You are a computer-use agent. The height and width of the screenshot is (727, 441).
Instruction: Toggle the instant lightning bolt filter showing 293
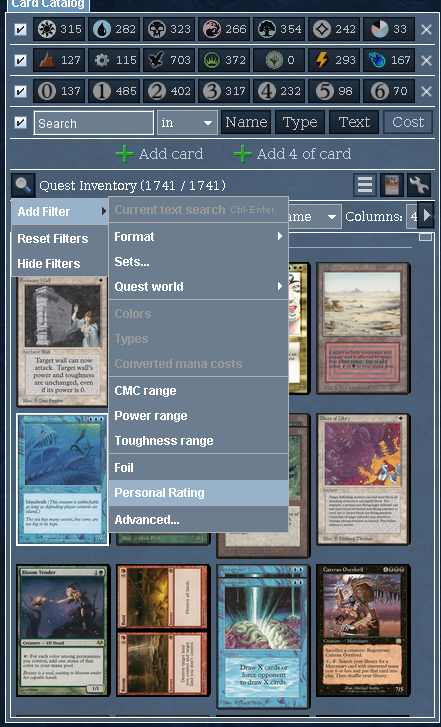[334, 60]
